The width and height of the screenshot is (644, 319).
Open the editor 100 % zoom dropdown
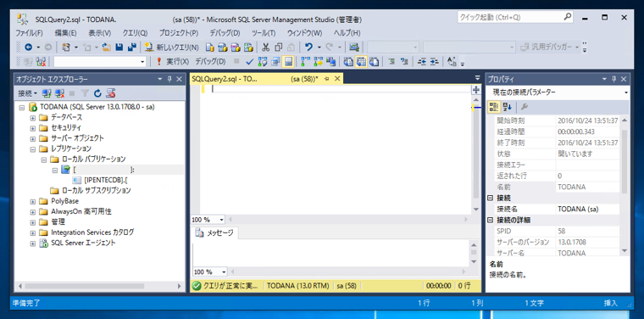[x=222, y=220]
